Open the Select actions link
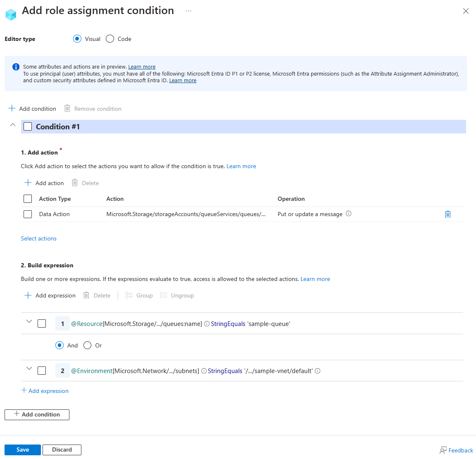Screen dimensions: 476x459 pos(39,238)
